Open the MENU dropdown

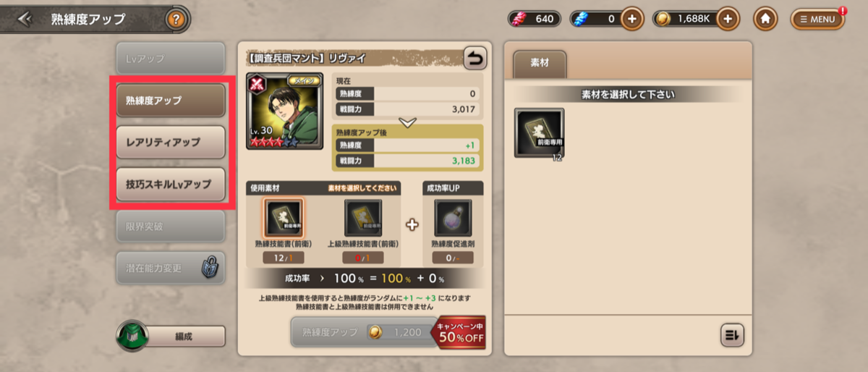817,20
